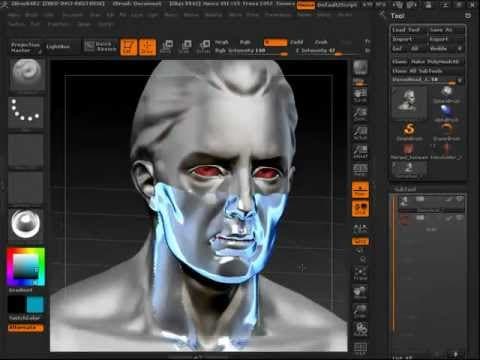Viewport: 480px width, 360px height.
Task: Pick a hue in the color picker square
Action: [26, 267]
